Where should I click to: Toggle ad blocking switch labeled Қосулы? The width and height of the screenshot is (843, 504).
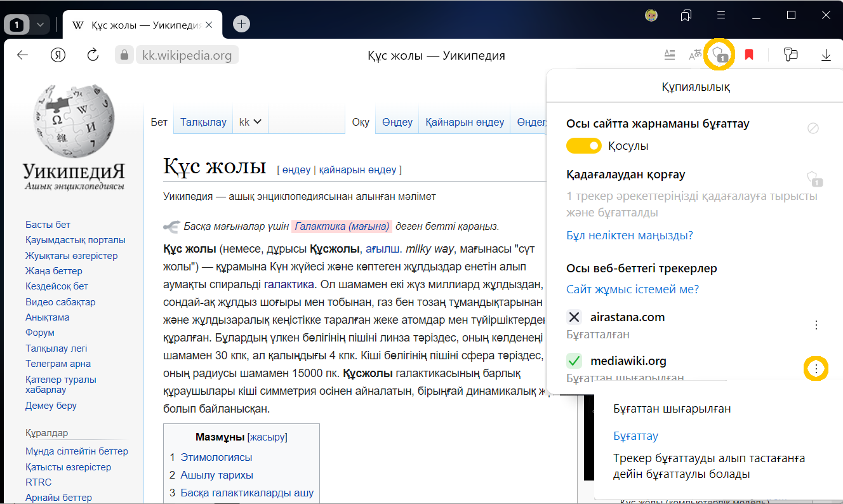pyautogui.click(x=583, y=146)
